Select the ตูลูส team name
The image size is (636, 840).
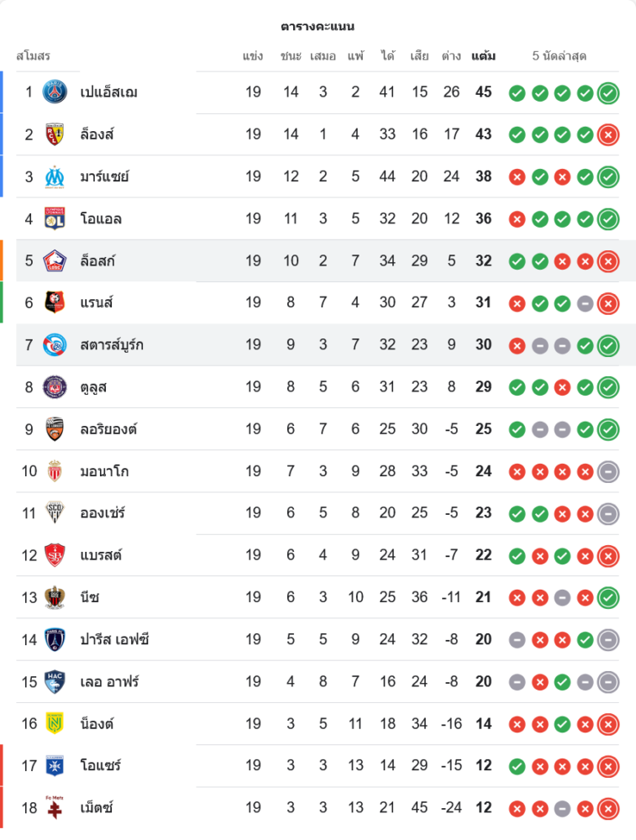[93, 387]
